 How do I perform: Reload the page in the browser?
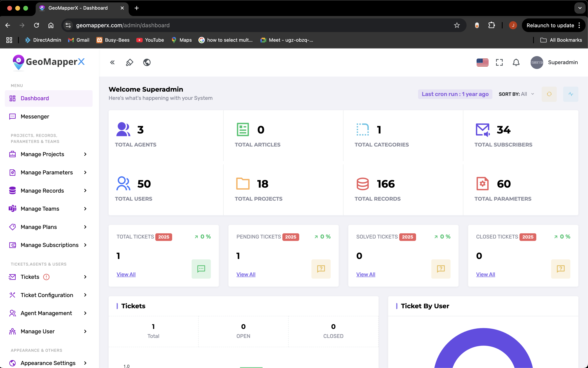[x=36, y=25]
